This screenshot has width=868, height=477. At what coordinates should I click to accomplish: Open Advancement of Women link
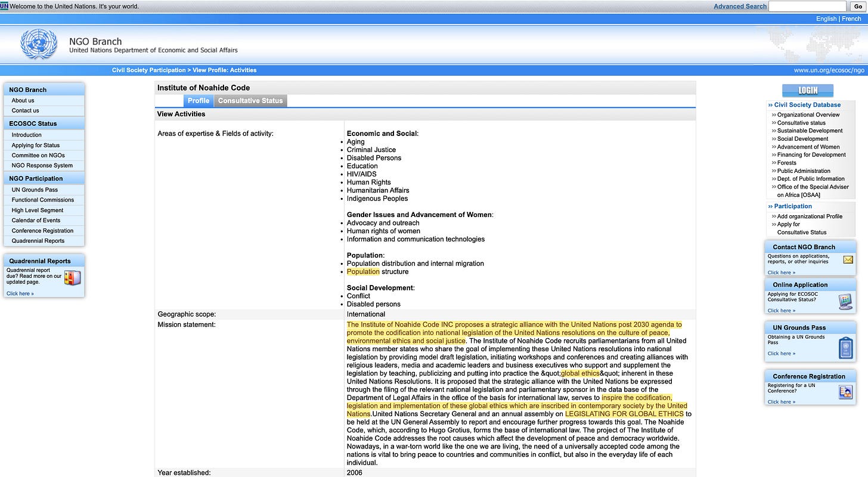pyautogui.click(x=808, y=147)
